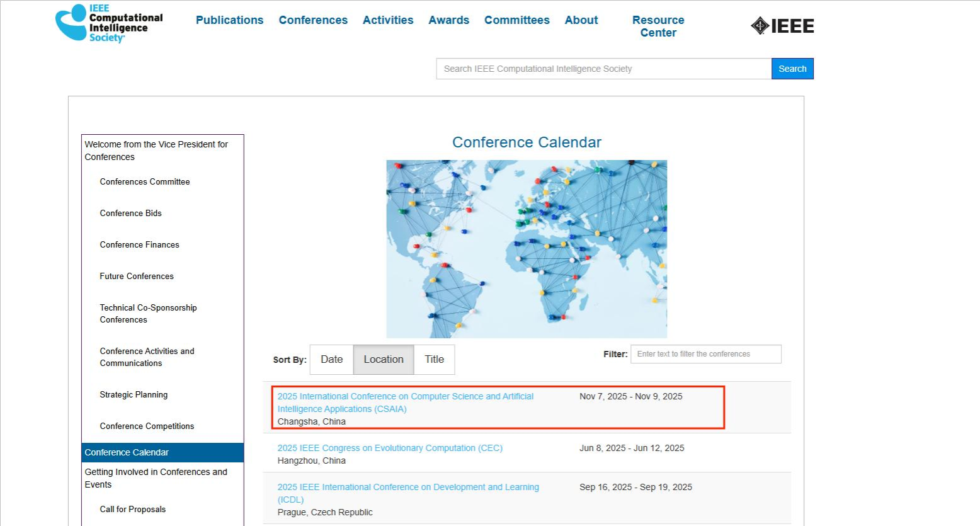Open the CSAIA 2025 conference link
980x526 pixels.
(405, 403)
